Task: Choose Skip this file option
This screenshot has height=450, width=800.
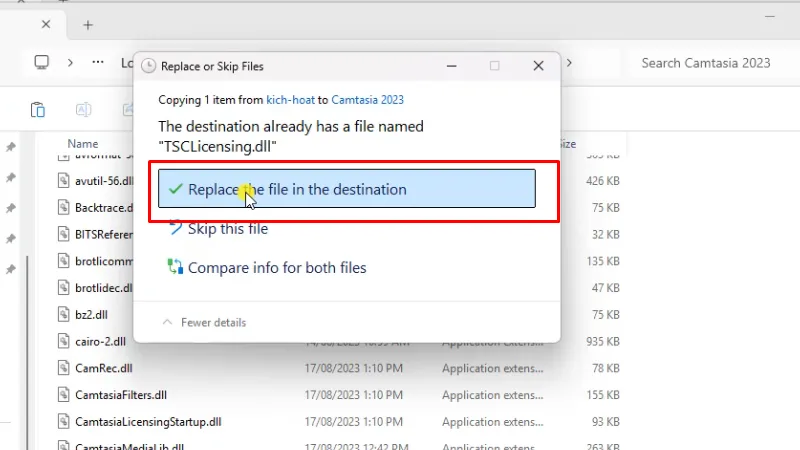Action: pos(227,229)
